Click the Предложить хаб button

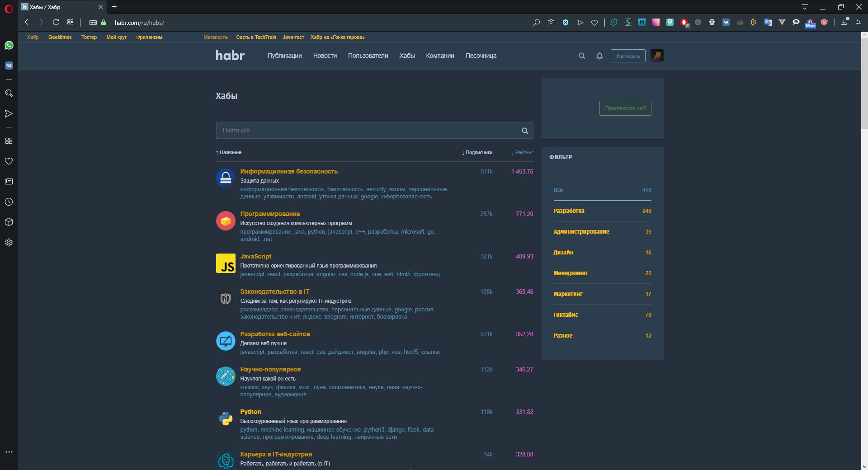(x=625, y=108)
